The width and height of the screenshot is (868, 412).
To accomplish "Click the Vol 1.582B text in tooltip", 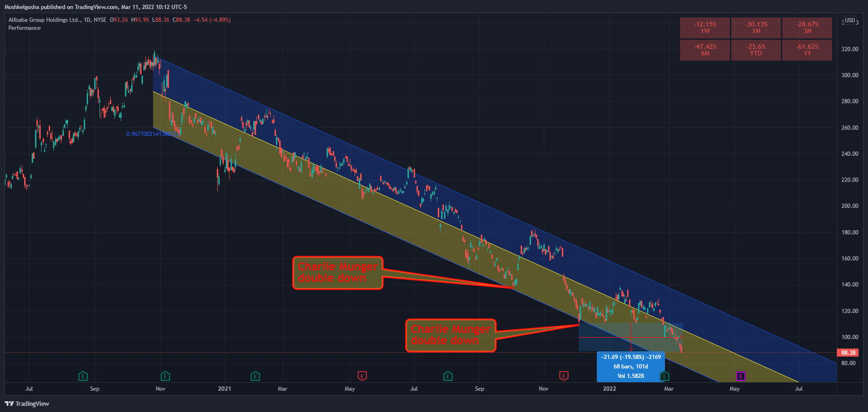I will (631, 376).
